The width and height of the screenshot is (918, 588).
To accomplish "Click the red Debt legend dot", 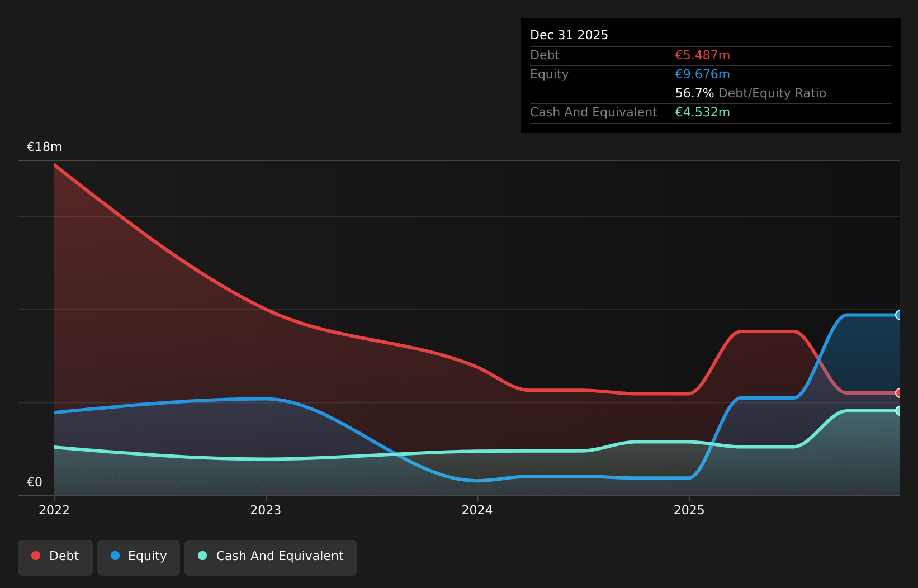I will click(x=36, y=556).
